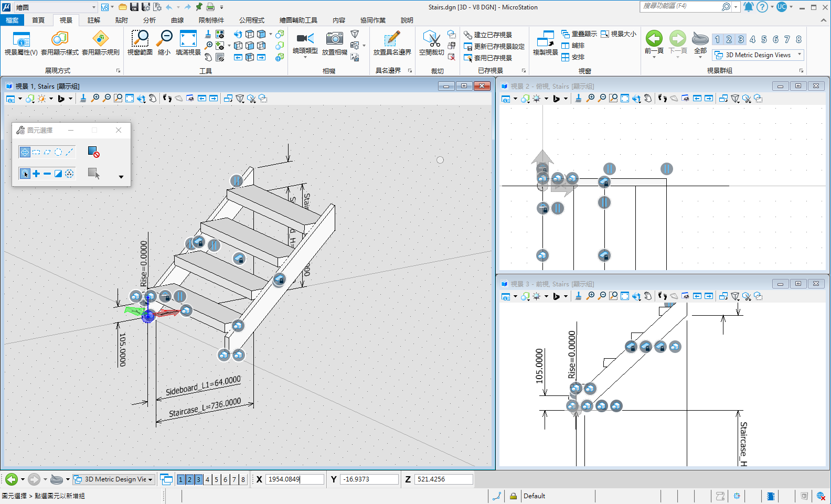The height and width of the screenshot is (504, 831).
Task: Switch to the 註解 ribbon tab
Action: [94, 20]
